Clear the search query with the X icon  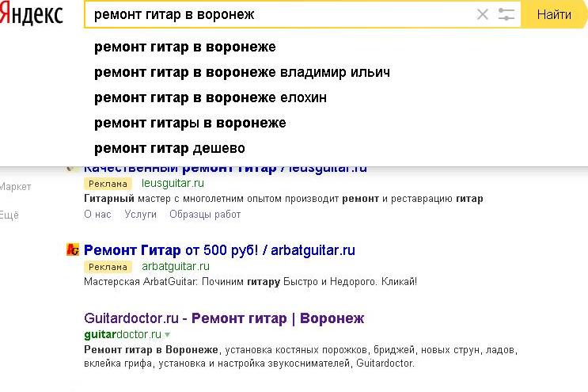click(x=482, y=14)
